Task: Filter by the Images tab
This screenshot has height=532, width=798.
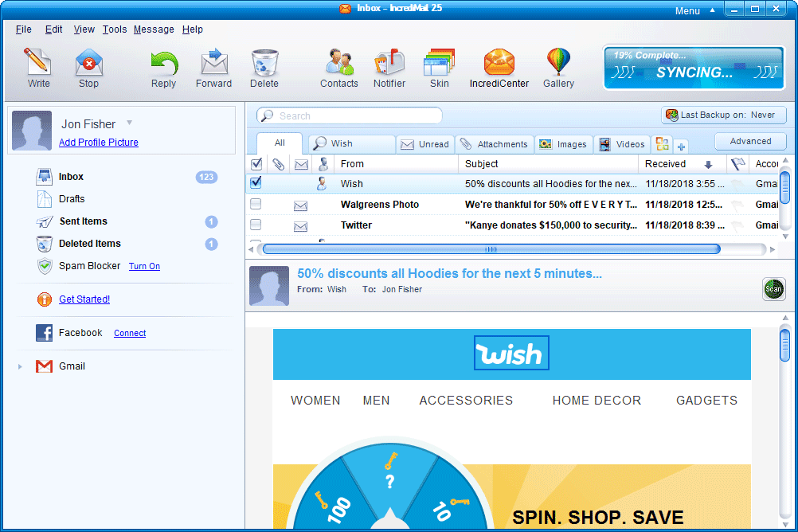Action: [563, 145]
